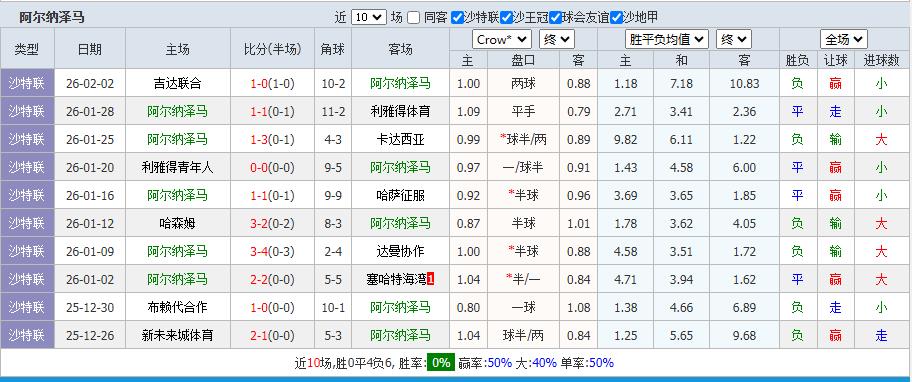Click the red card marker beside 塞哈特海湾
Image resolution: width=912 pixels, height=382 pixels.
(x=430, y=279)
